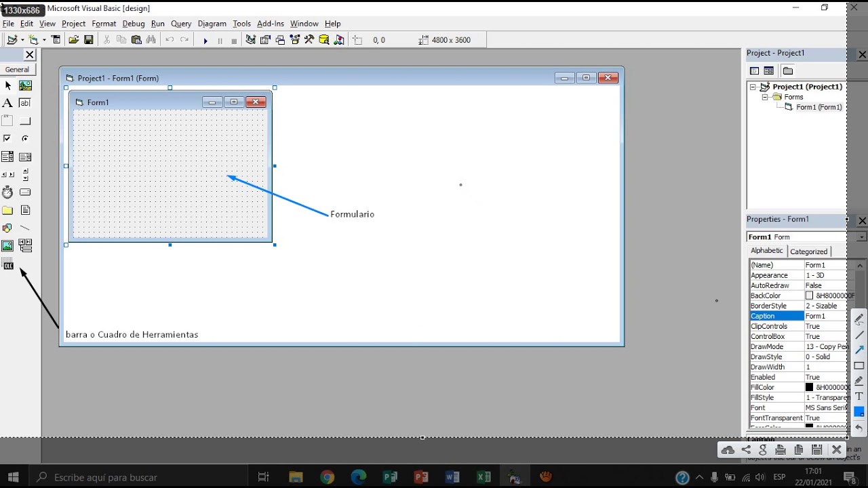The width and height of the screenshot is (868, 488).
Task: Open the Object Browser toolbar icon
Action: point(295,40)
